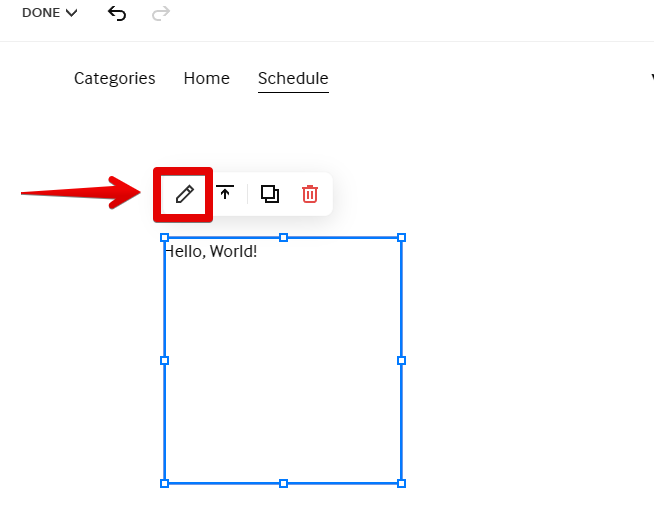654x527 pixels.
Task: Click the "Hello, World!" text
Action: 212,251
